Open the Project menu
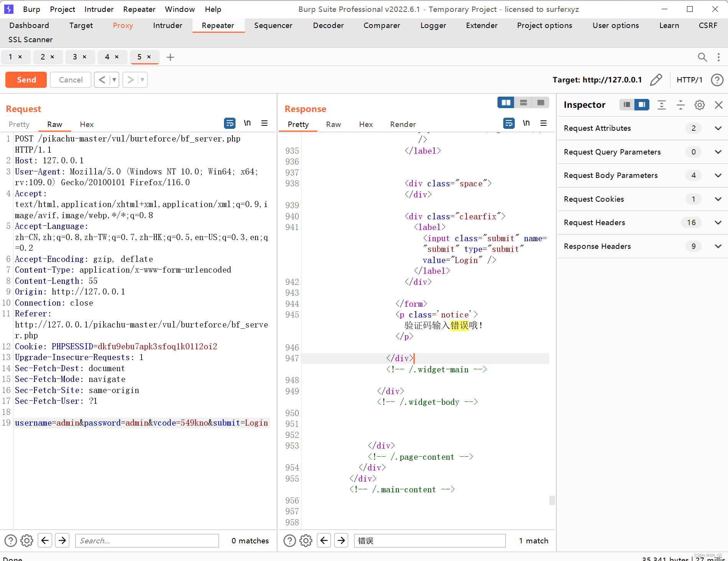 [63, 9]
